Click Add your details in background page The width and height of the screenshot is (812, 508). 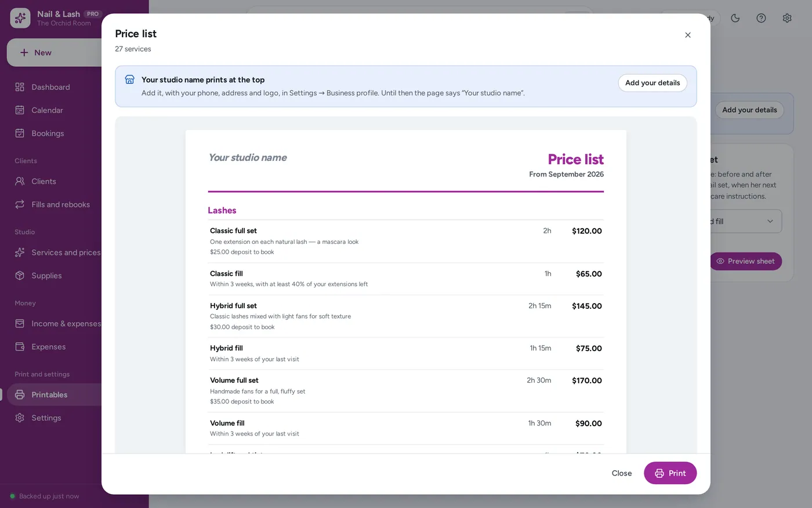click(749, 110)
